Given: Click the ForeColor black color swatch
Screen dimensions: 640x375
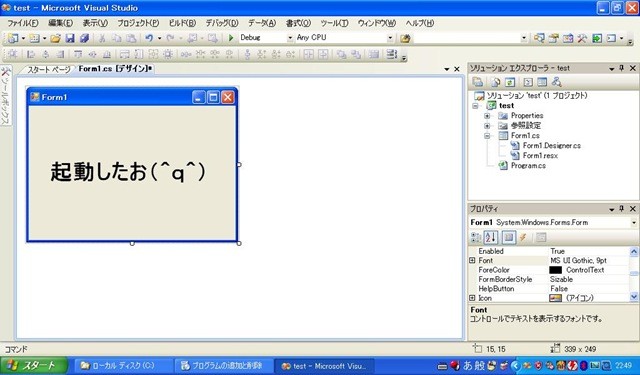Looking at the screenshot, I should coord(555,270).
